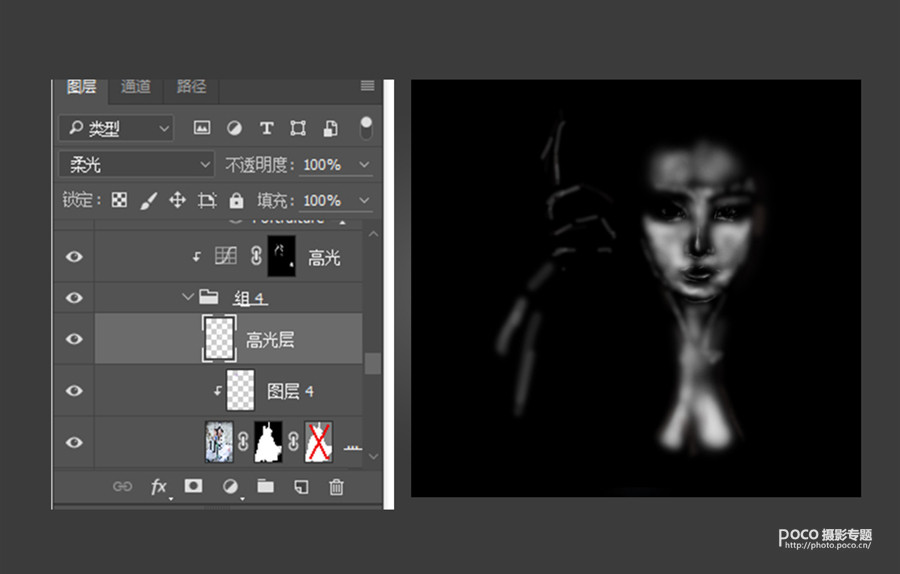
Task: Switch to the 通道 tab
Action: tap(136, 87)
